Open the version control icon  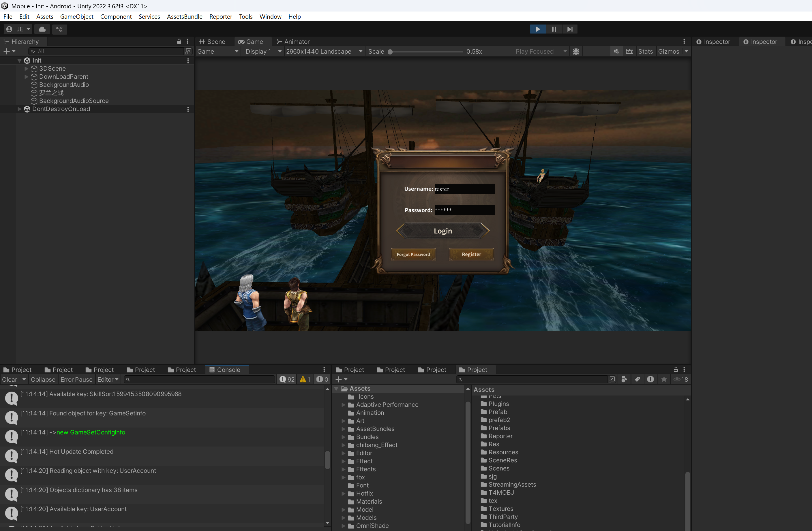pyautogui.click(x=59, y=29)
